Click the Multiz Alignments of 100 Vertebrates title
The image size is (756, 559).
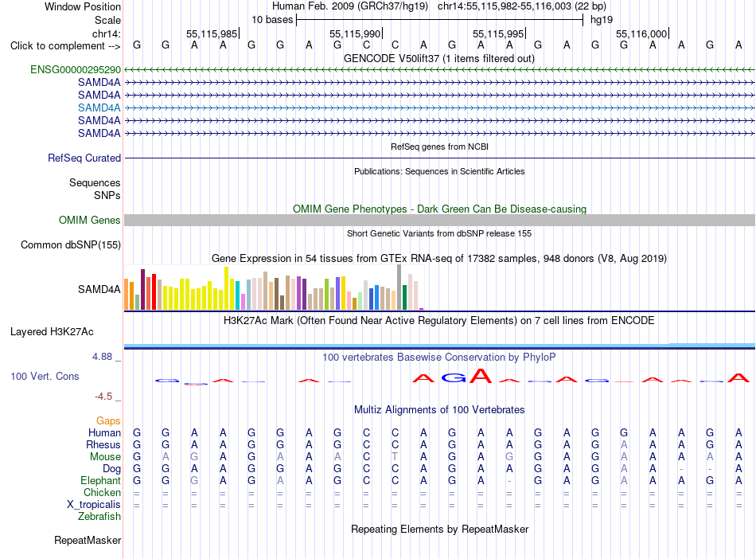click(439, 410)
